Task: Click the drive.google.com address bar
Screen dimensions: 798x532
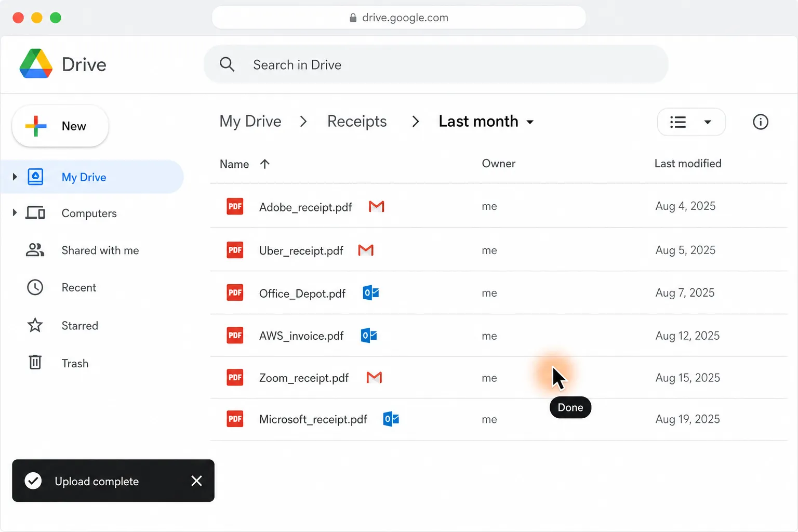Action: 398,18
